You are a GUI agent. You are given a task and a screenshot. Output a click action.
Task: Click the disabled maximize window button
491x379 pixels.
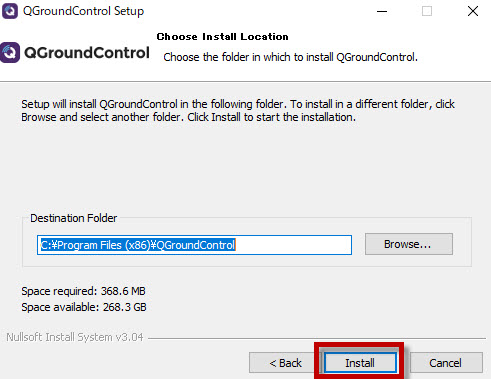427,11
